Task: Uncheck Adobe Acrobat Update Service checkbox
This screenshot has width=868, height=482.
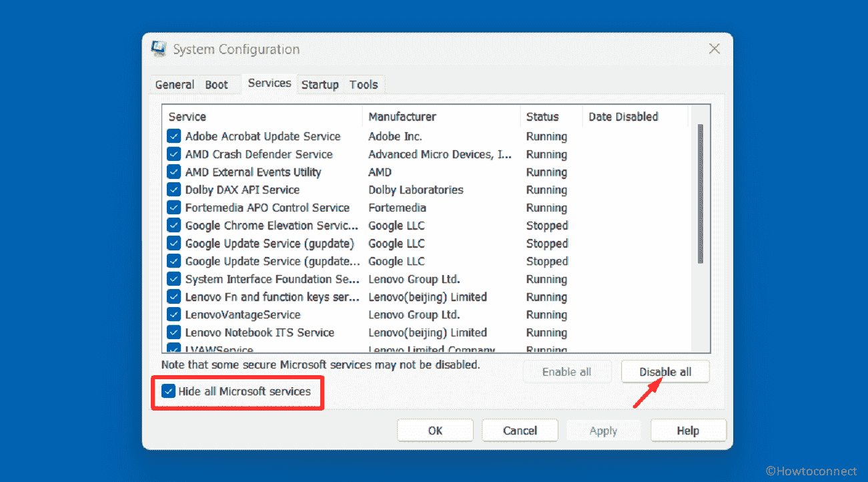Action: (174, 136)
